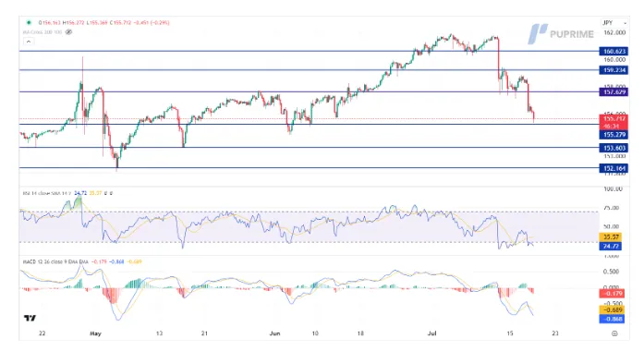This screenshot has height=351, width=644.
Task: Click the 21 date on time axis
Action: (204, 333)
